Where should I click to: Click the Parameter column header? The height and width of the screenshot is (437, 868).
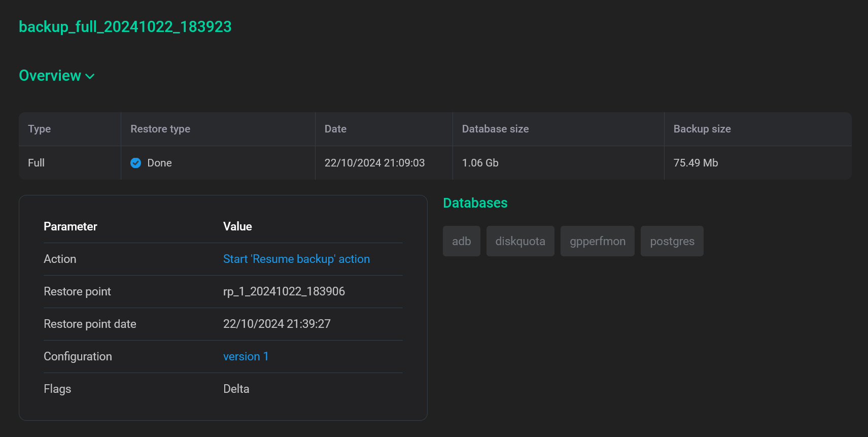[x=71, y=226]
